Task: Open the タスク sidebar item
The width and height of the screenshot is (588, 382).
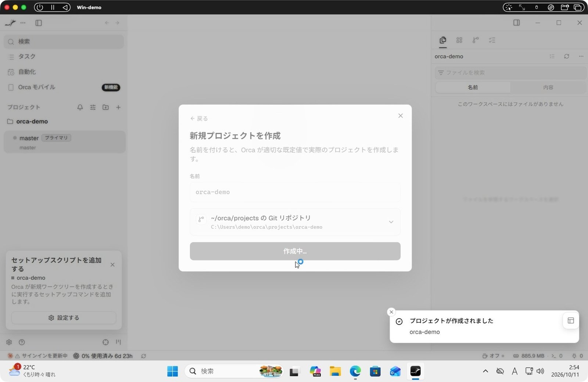Action: (64, 57)
